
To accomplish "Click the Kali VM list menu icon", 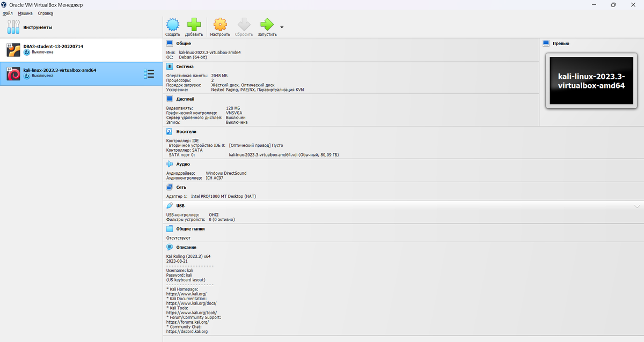I will 149,74.
